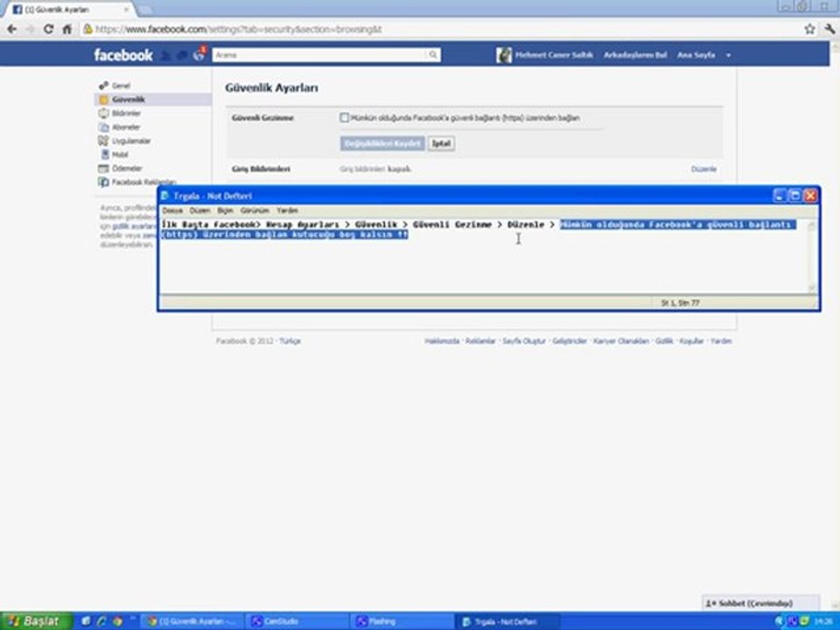
Task: Open Notepad Dosya menu
Action: (x=172, y=211)
